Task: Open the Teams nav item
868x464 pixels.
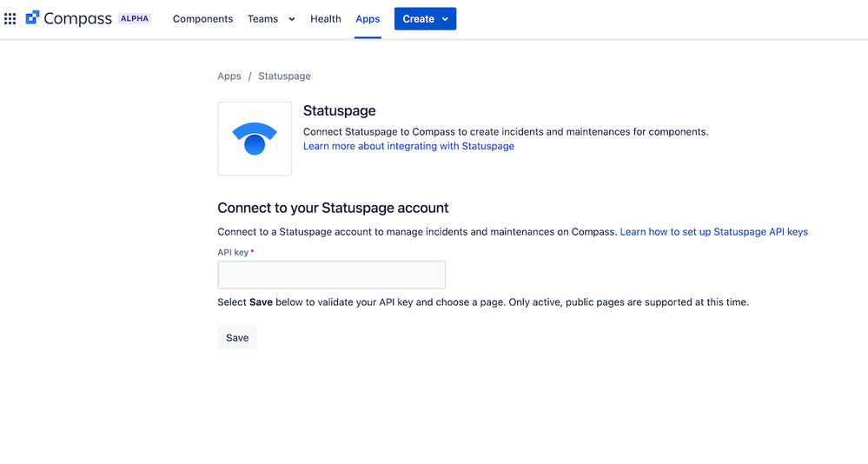Action: (x=262, y=19)
